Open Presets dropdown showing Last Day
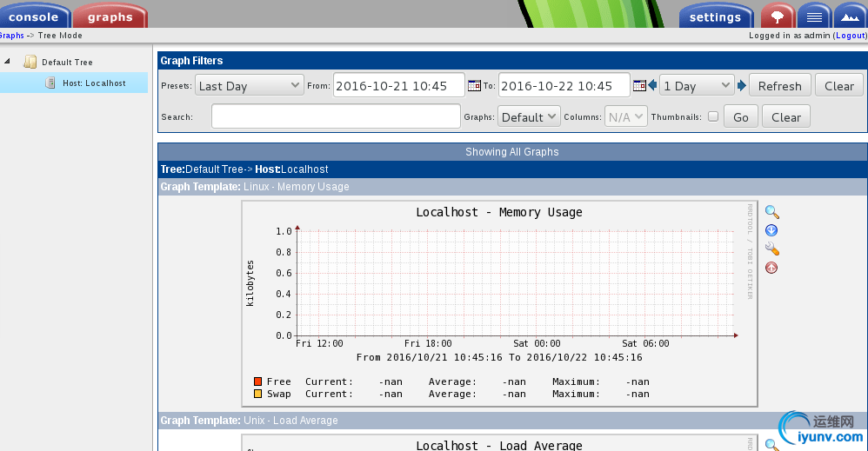 point(249,86)
